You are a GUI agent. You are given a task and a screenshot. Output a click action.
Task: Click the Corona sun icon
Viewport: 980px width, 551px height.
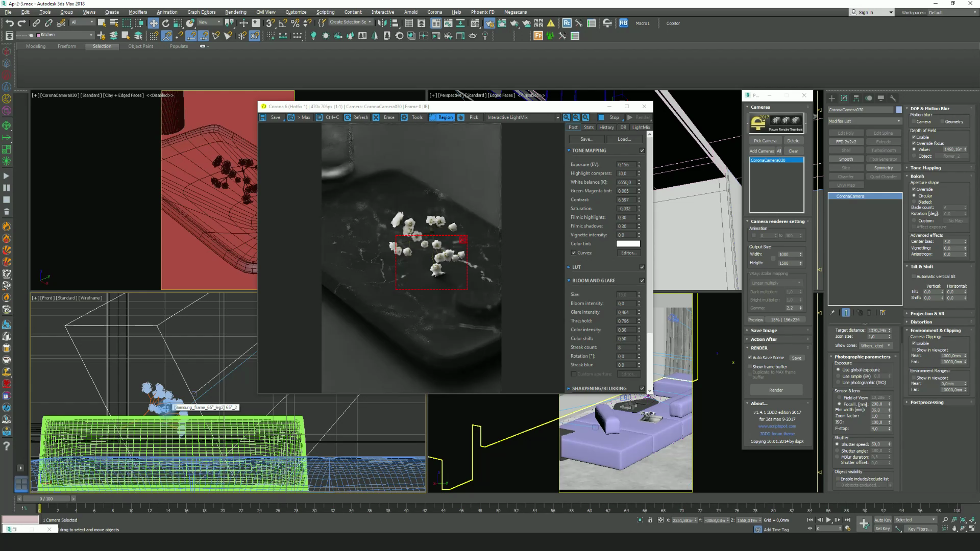point(326,36)
